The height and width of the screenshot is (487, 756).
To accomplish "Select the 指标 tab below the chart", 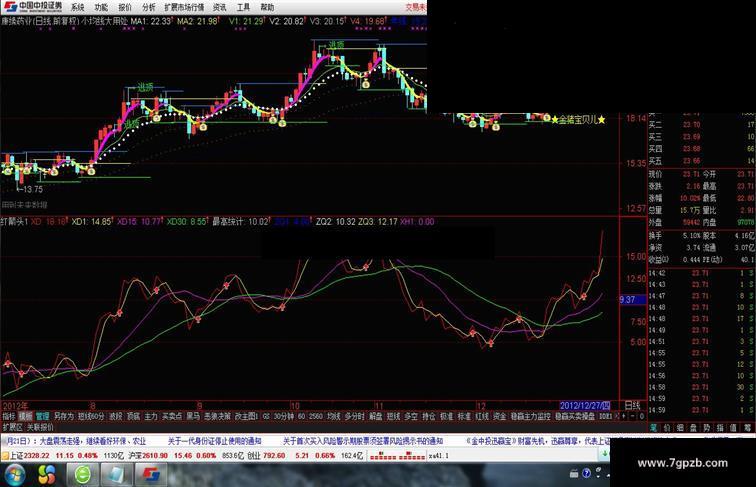I will click(x=9, y=416).
